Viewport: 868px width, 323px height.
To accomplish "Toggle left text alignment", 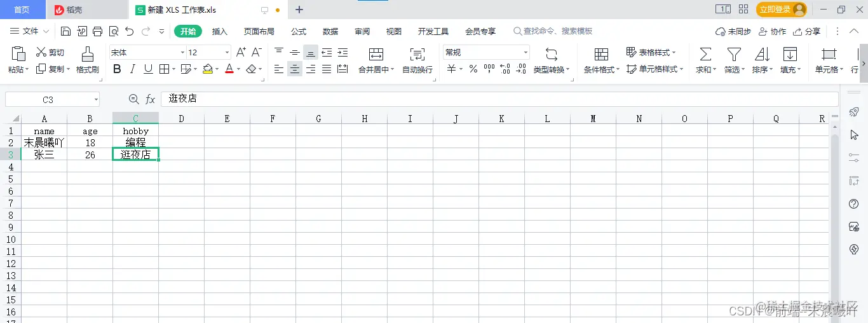I will tap(279, 69).
